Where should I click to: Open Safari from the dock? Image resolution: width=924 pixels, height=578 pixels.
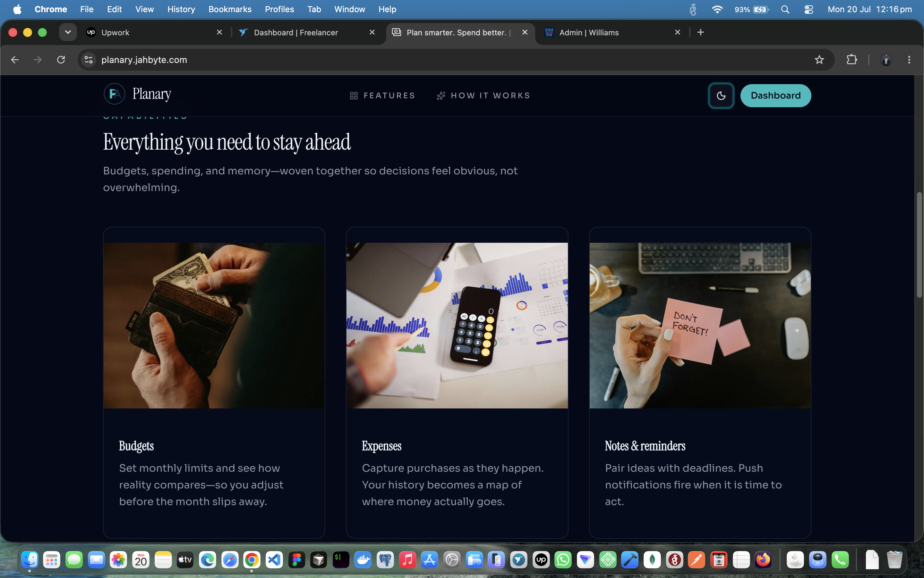tap(229, 560)
